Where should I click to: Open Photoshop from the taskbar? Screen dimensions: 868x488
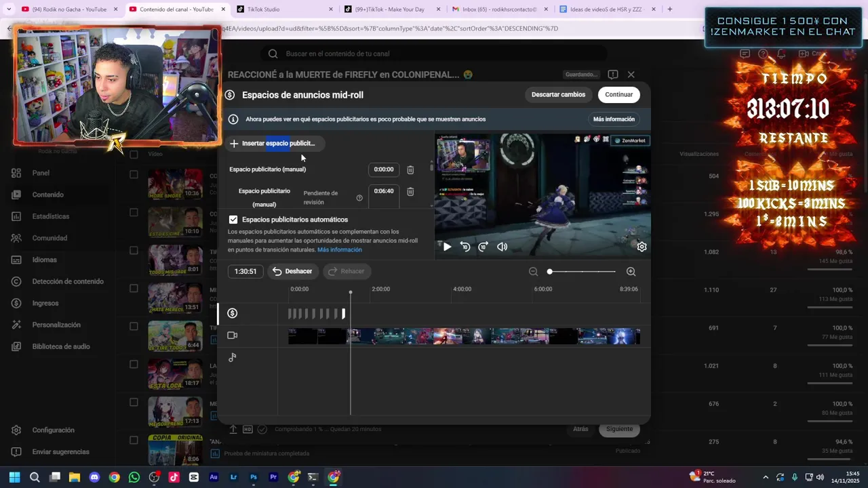coord(254,477)
